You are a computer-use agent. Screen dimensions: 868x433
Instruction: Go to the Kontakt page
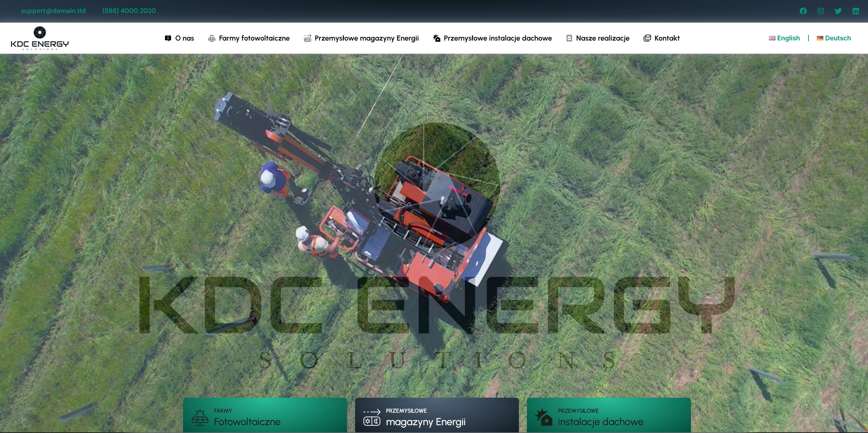pyautogui.click(x=666, y=38)
